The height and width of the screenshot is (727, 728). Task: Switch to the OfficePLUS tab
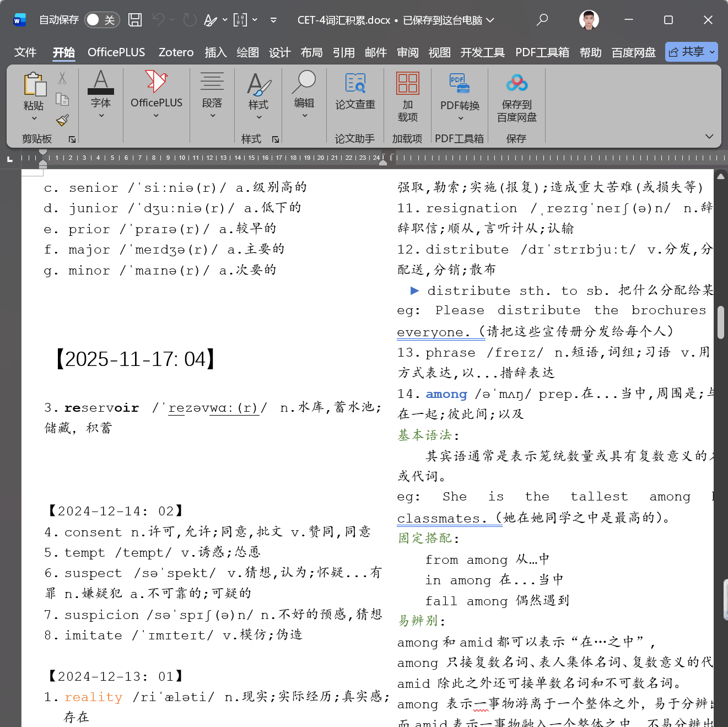pyautogui.click(x=116, y=52)
